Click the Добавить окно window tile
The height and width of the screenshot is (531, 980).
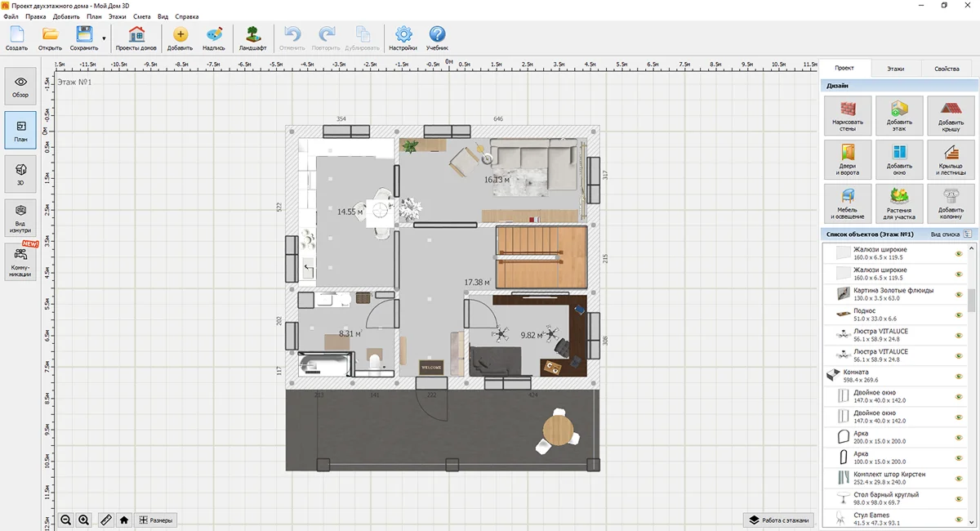[x=899, y=159]
